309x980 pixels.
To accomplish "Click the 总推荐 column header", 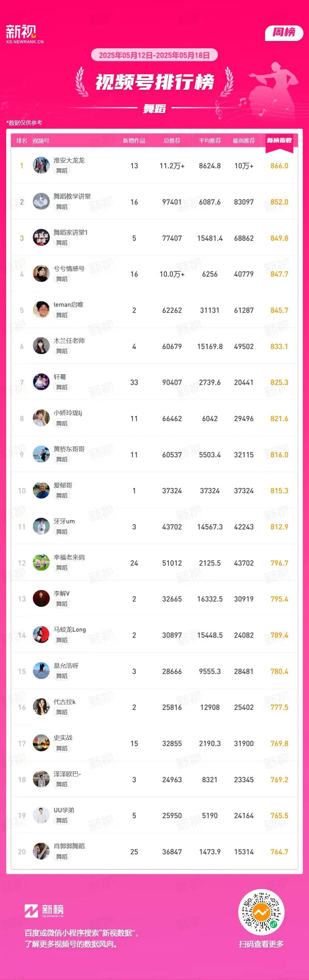I will [172, 141].
